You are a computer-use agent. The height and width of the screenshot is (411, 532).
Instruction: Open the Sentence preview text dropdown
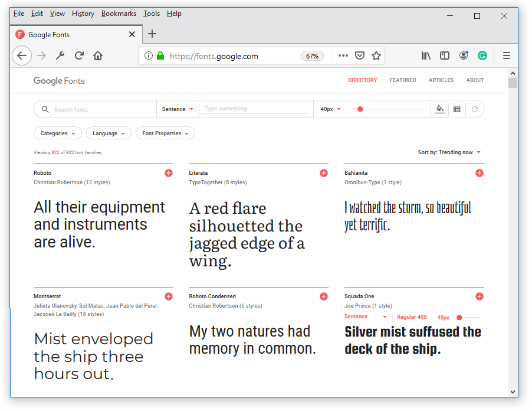pos(178,109)
